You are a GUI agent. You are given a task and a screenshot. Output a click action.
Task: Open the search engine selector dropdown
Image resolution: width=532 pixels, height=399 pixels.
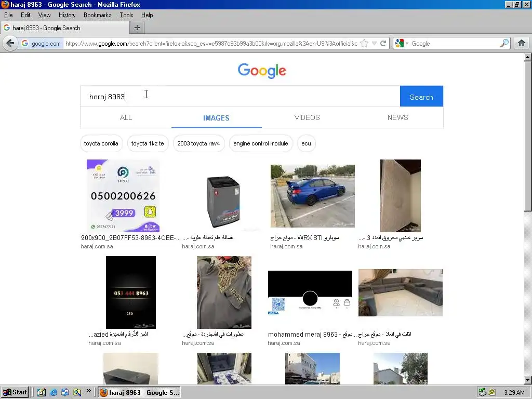(402, 44)
